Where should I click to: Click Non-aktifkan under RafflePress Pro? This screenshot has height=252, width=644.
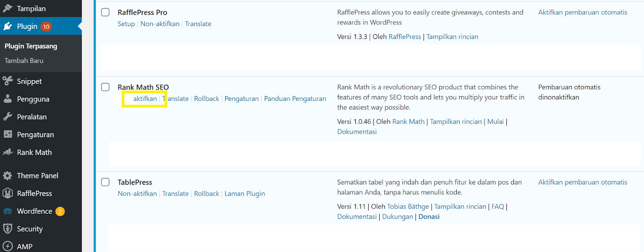(x=160, y=24)
